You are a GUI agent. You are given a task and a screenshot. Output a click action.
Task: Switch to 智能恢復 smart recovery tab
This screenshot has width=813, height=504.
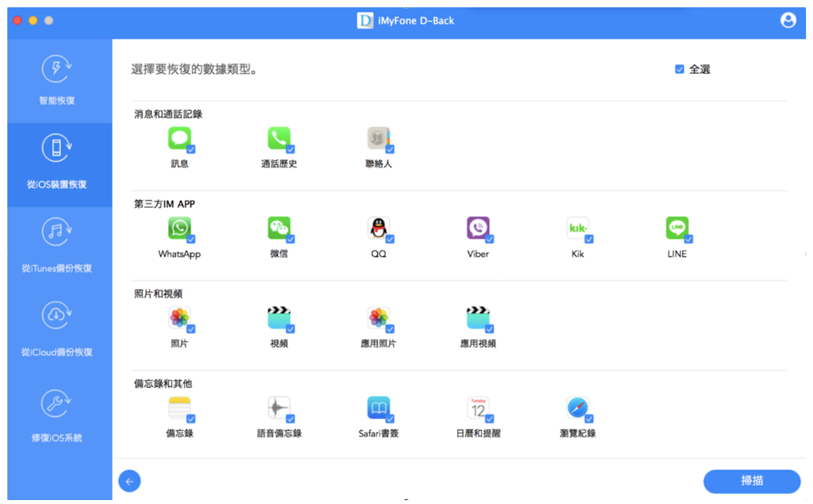tap(59, 81)
